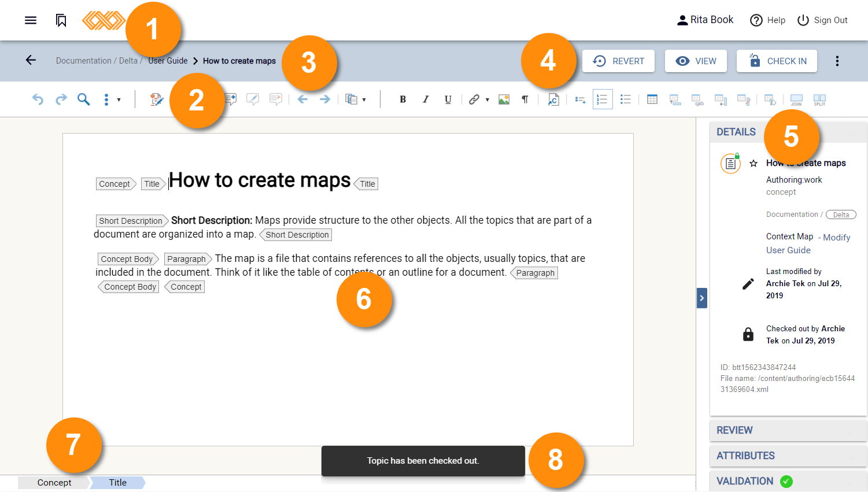Insert a hyperlink

(474, 99)
